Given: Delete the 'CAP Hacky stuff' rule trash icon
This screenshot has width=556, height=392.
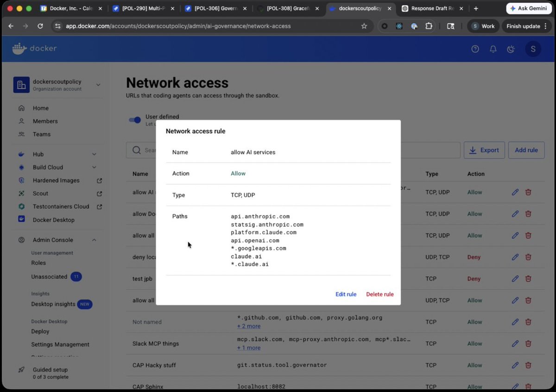Looking at the screenshot, I should point(528,365).
